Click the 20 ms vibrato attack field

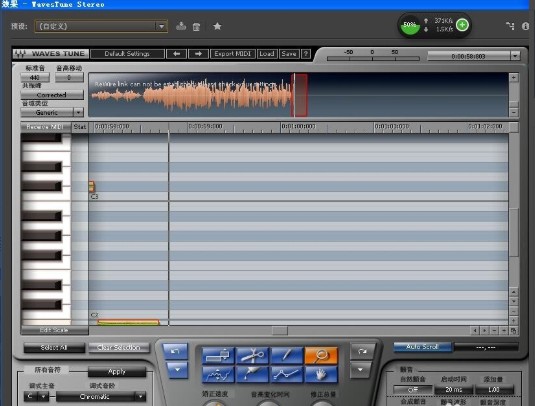click(453, 389)
